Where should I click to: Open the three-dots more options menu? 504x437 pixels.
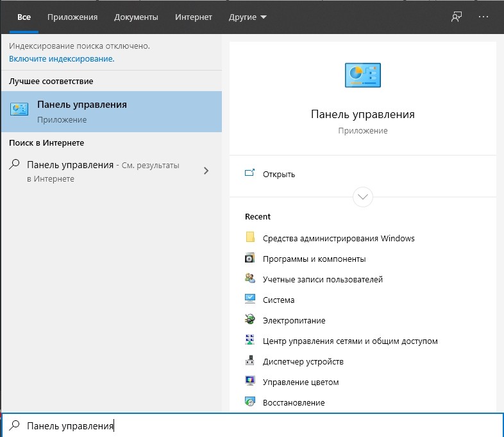pos(483,17)
